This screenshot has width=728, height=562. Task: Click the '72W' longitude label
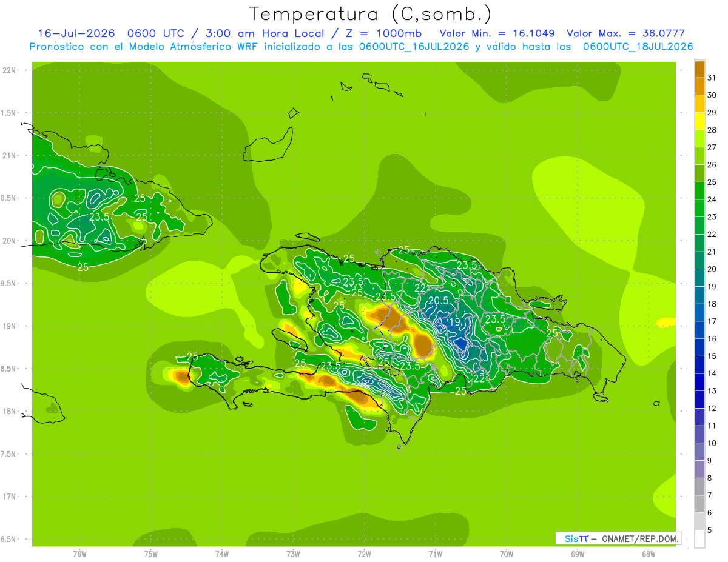364,554
